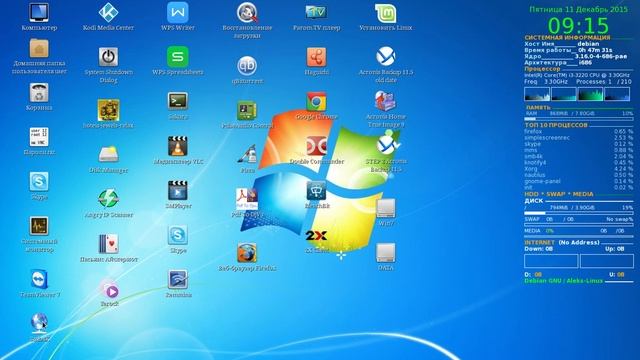Open STEP 2 Acronis Backup 11.5

(x=388, y=144)
